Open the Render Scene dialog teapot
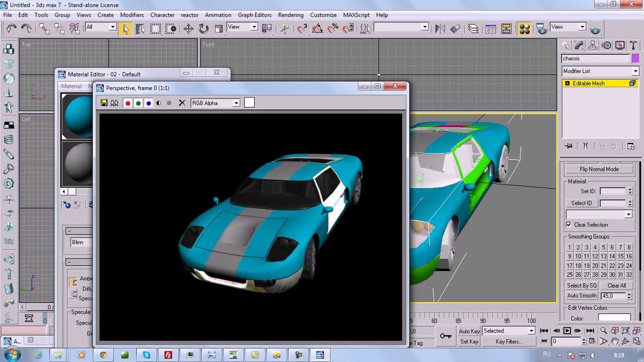The width and height of the screenshot is (644, 362). [541, 29]
